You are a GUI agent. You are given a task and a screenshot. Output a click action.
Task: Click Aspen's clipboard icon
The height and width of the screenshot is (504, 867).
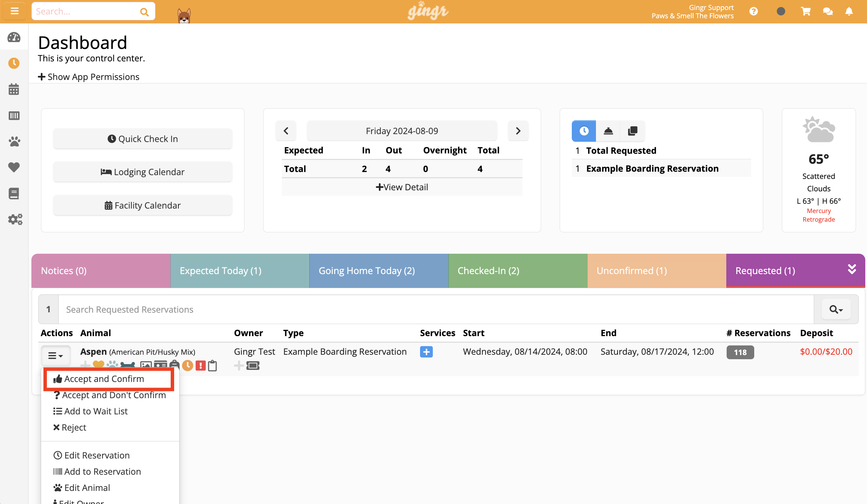click(212, 365)
